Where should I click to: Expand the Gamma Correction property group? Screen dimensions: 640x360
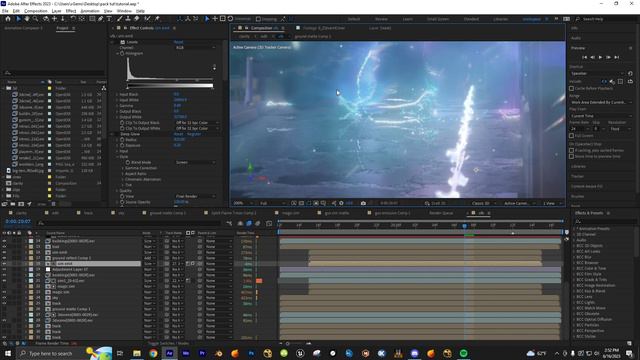tap(123, 168)
